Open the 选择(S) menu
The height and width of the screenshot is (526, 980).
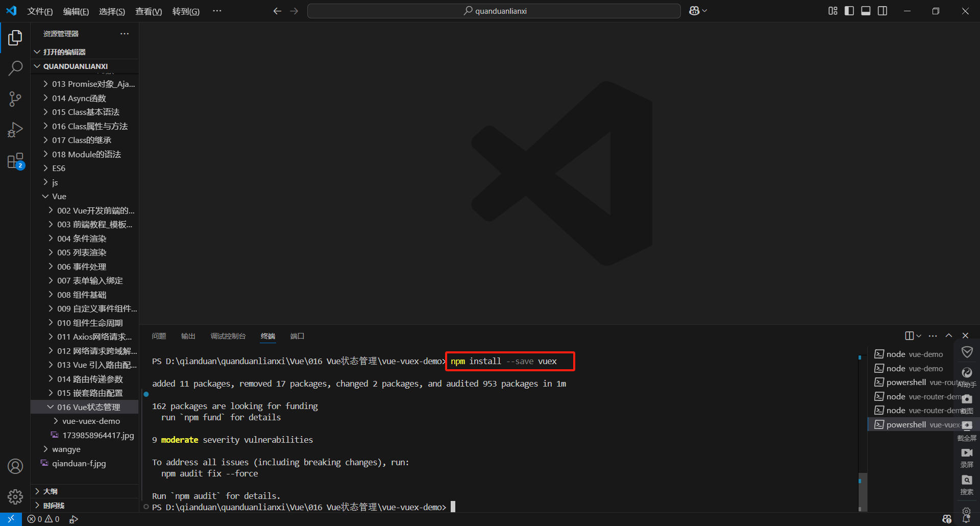point(112,11)
